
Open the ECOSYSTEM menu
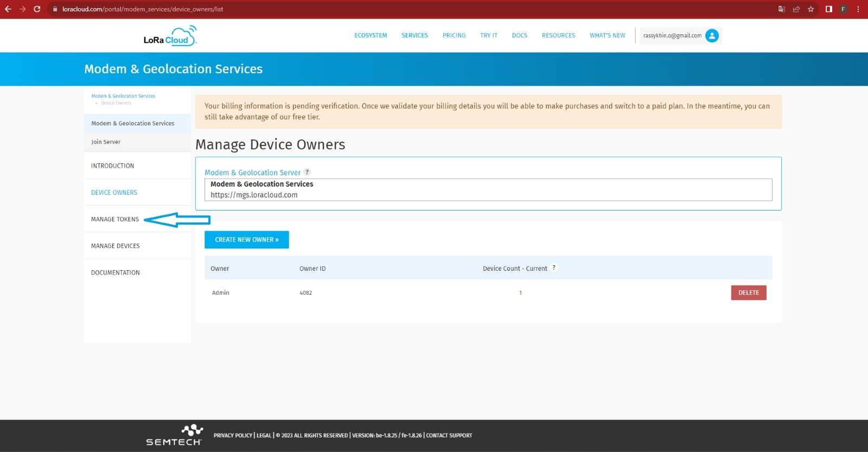click(x=371, y=35)
